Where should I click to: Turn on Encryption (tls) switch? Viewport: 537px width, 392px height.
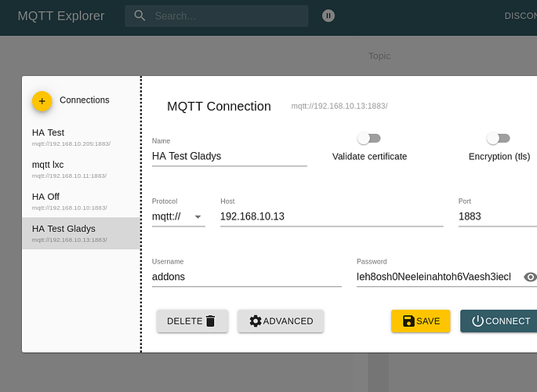(499, 139)
